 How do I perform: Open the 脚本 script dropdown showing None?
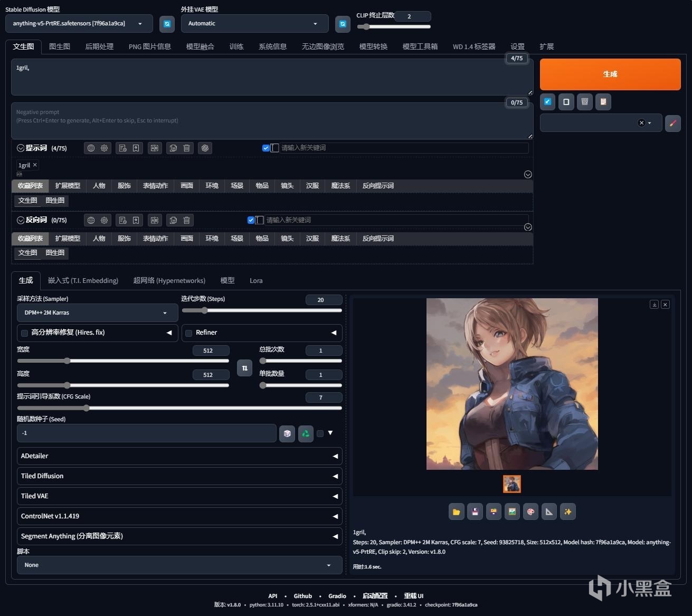[179, 565]
